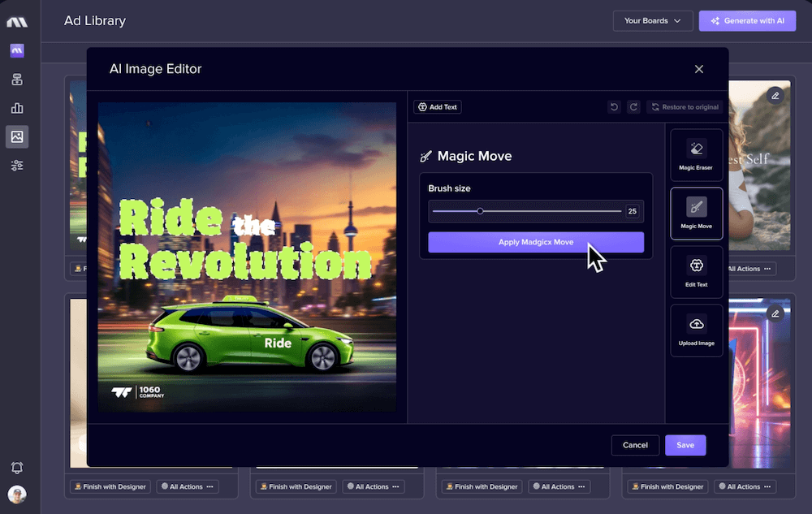Open All Actions menu in third bottom card

coord(559,486)
